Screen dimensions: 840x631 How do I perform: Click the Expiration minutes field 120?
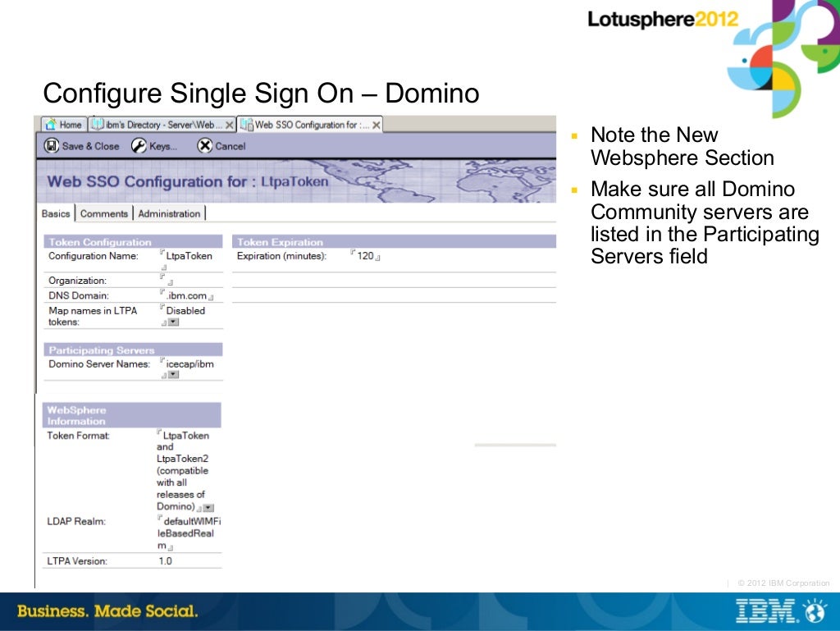[x=365, y=256]
